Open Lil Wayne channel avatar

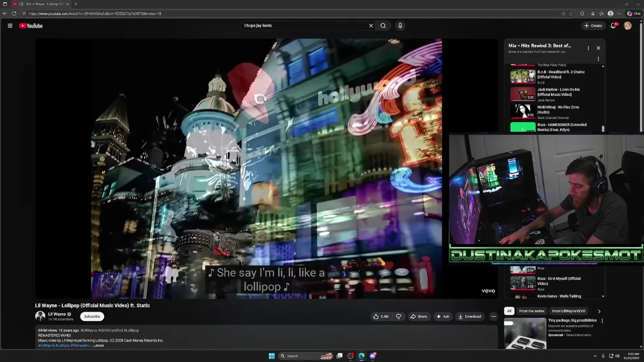(x=40, y=316)
